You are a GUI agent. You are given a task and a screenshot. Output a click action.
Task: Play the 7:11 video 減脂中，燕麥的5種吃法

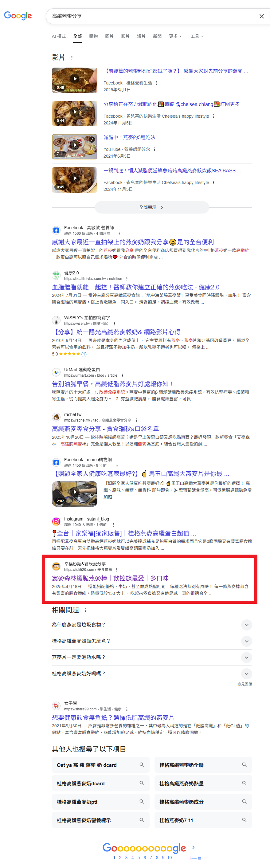(74, 147)
